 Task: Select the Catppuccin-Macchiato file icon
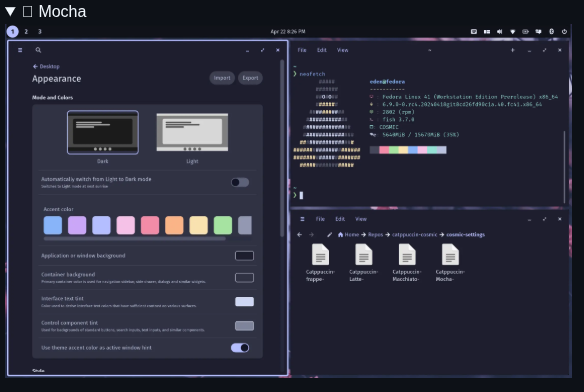(407, 255)
